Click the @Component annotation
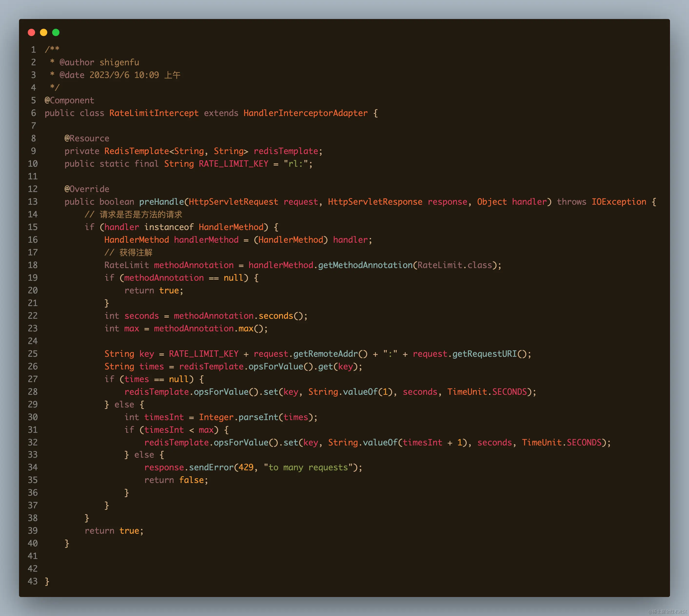Image resolution: width=689 pixels, height=616 pixels. pos(69,101)
